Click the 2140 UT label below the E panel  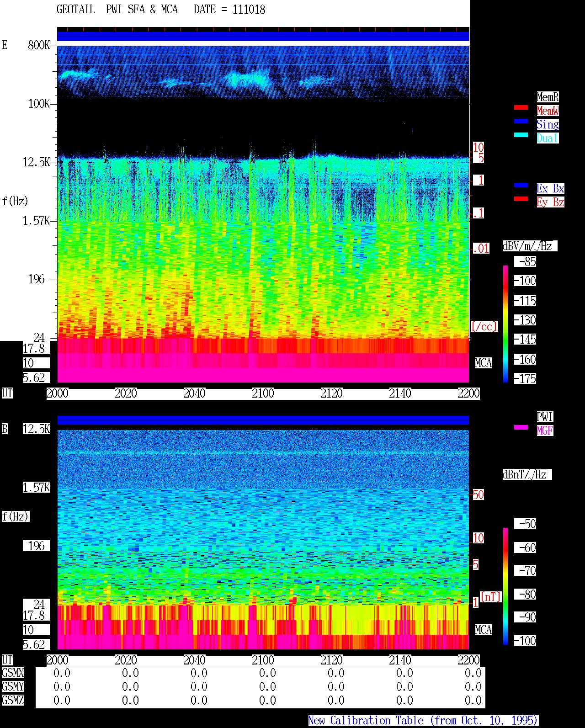tap(400, 393)
